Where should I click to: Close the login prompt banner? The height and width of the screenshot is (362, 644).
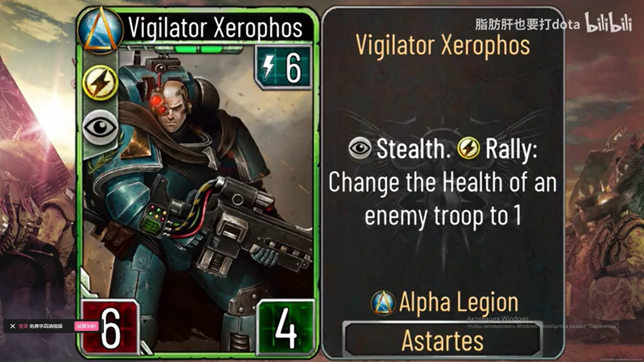13,326
